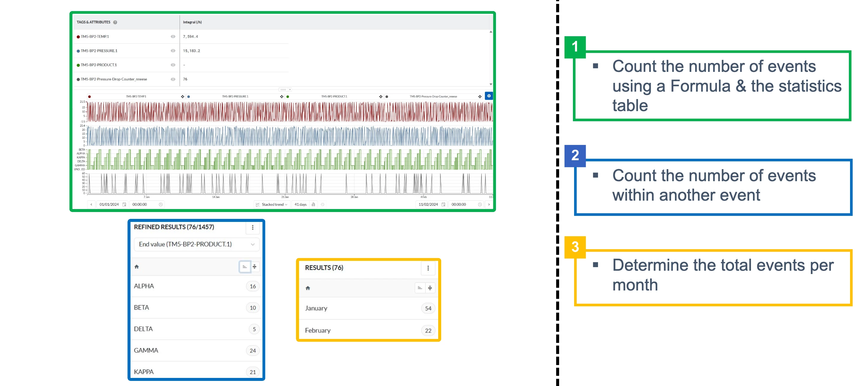The image size is (868, 386).
Task: Toggle visibility of Pressure-Drop-Counter_nneese tag
Action: tap(173, 79)
